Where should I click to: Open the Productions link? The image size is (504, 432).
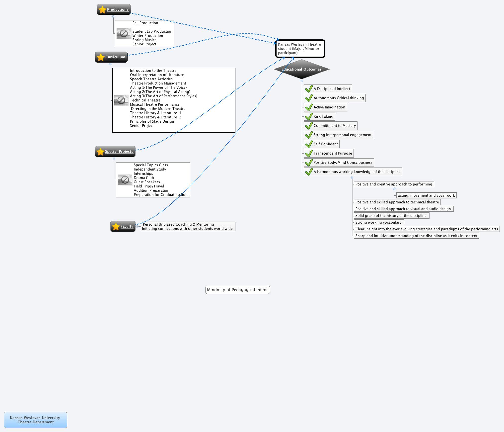pyautogui.click(x=118, y=9)
